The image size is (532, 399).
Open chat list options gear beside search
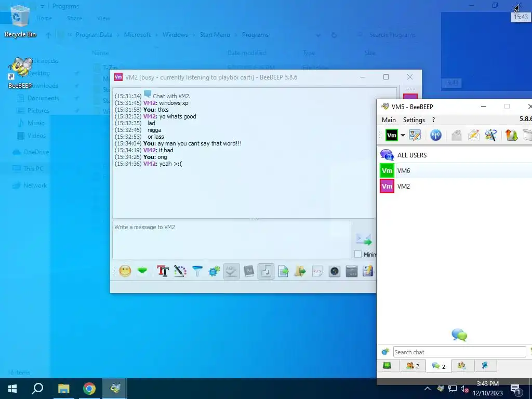(x=385, y=352)
